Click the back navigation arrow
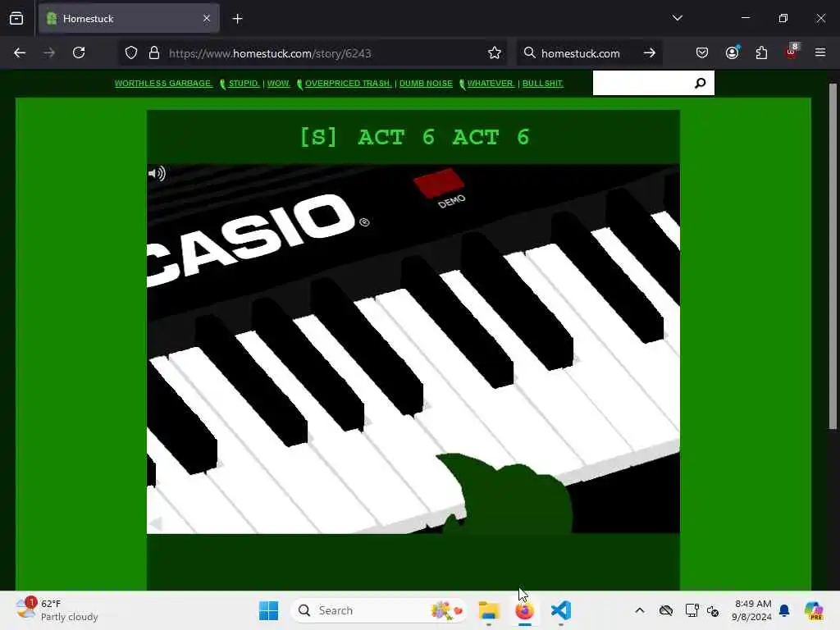 pos(20,53)
